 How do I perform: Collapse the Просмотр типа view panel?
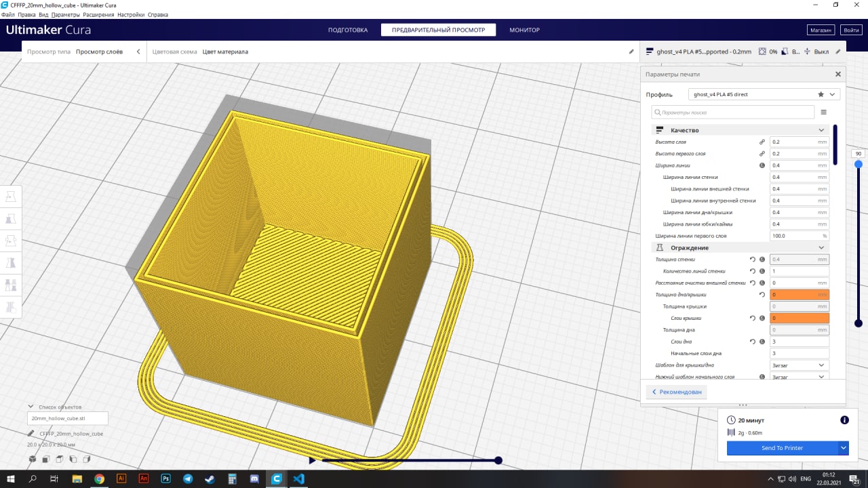pos(138,52)
